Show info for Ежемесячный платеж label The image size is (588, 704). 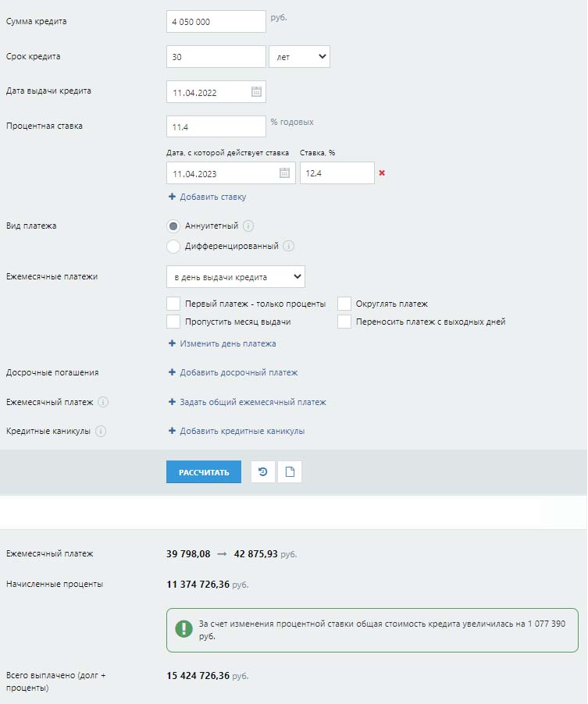point(103,403)
